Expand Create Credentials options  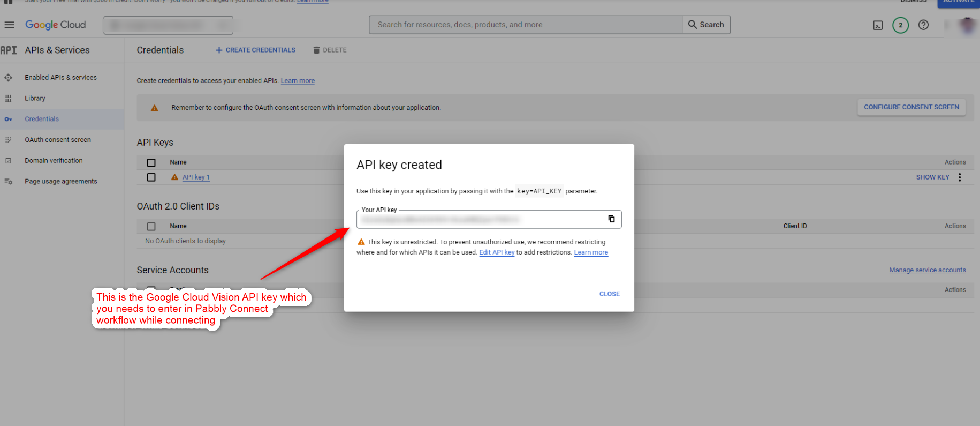click(255, 50)
